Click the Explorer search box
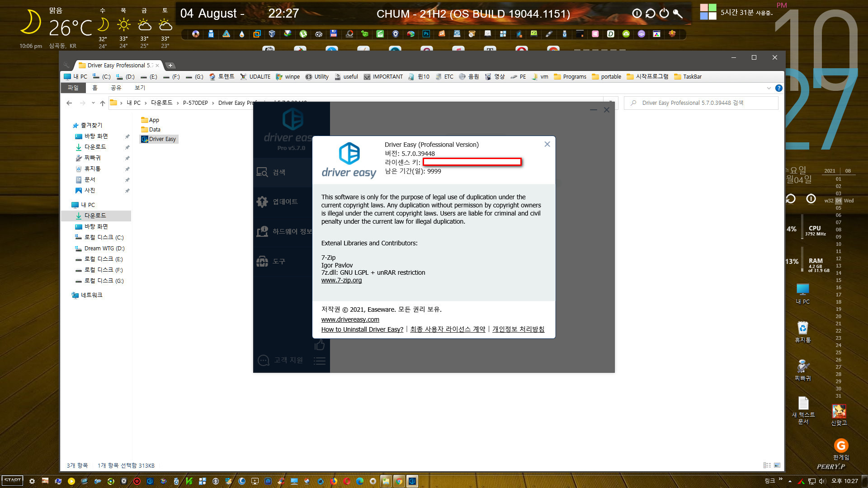868x488 pixels. click(701, 103)
